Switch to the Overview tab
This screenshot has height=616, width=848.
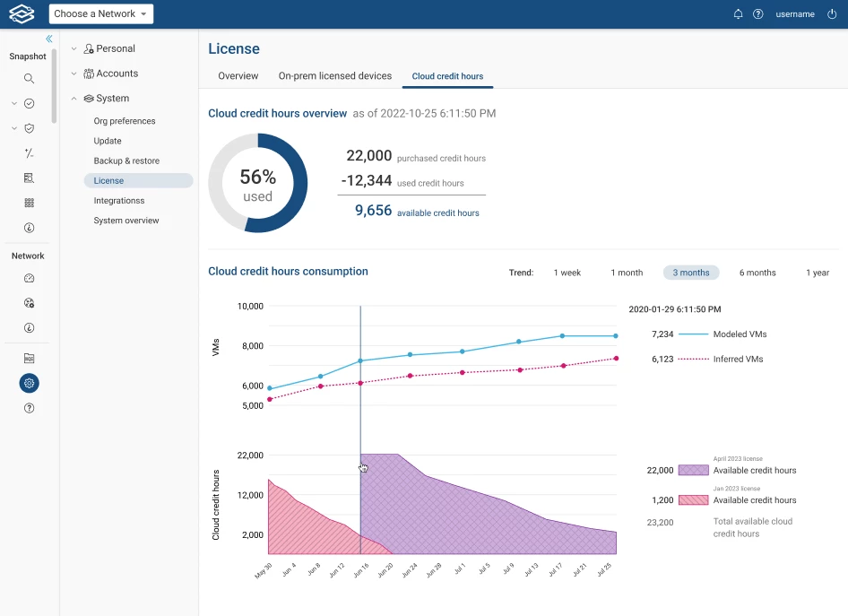point(238,76)
